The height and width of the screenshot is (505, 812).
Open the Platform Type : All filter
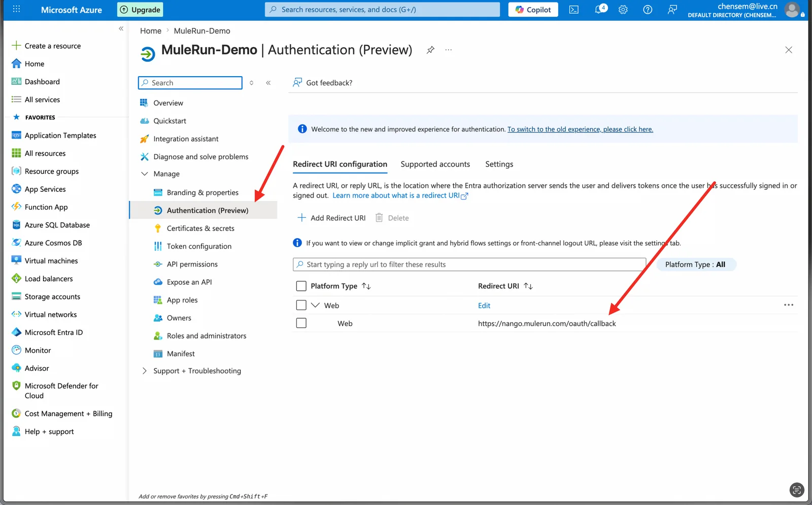pos(696,264)
